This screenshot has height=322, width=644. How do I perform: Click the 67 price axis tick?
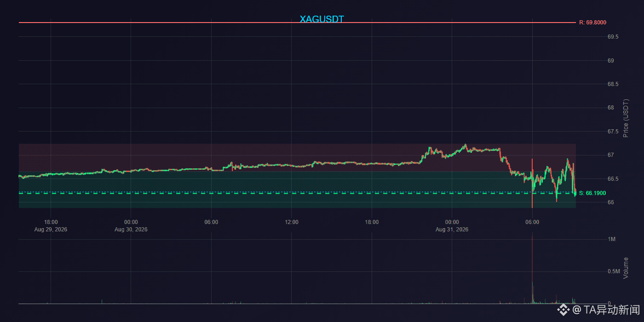611,155
